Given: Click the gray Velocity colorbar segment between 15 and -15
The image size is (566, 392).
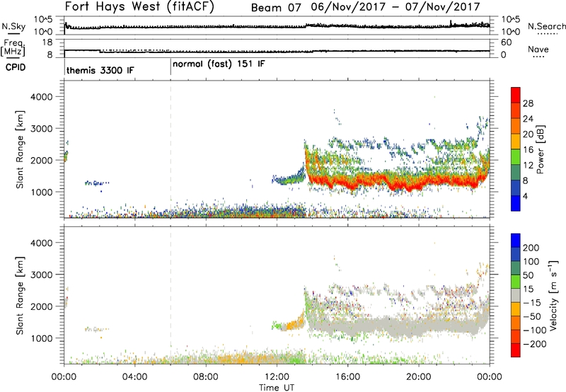Looking at the screenshot, I should pyautogui.click(x=515, y=295).
